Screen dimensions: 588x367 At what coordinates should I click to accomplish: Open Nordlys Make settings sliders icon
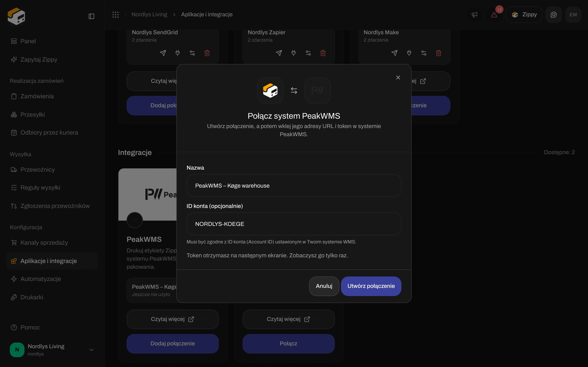tap(424, 53)
